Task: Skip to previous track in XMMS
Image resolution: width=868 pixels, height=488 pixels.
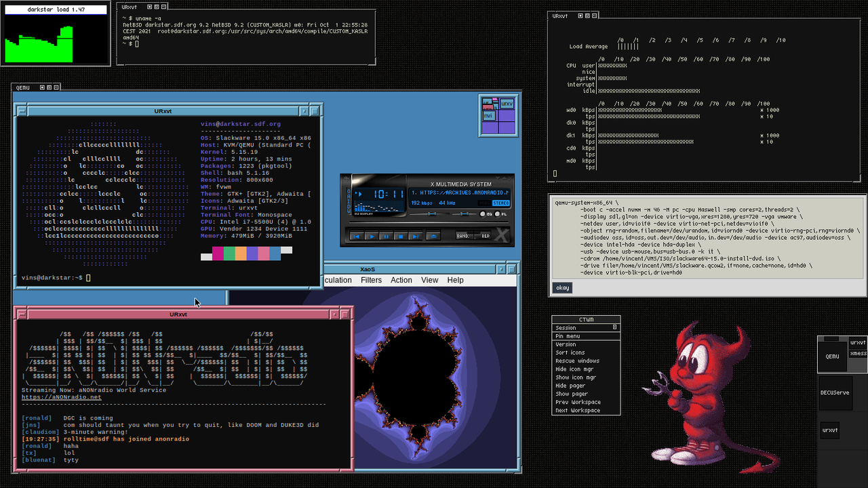Action: click(x=357, y=235)
